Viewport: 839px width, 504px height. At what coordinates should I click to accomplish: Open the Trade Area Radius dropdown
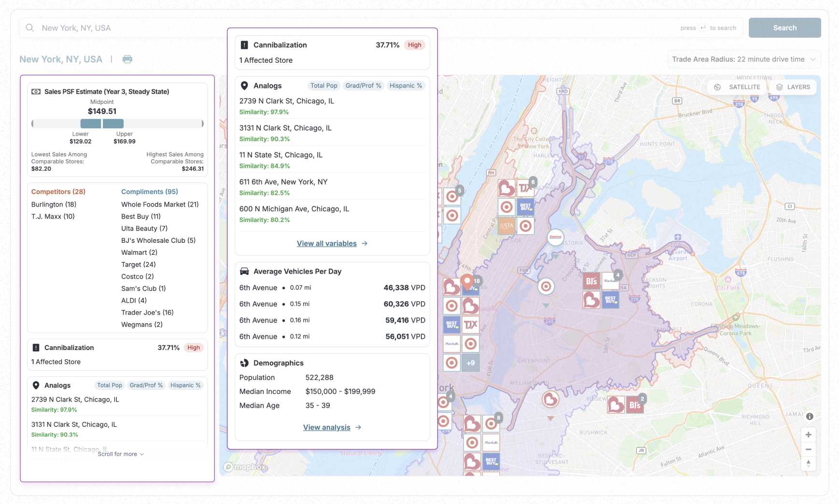744,59
